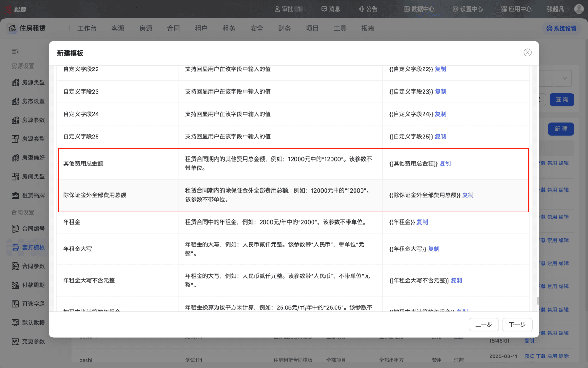Viewport: 588px width, 368px height.
Task: Click 启用 in the ceshi row
Action: click(552, 356)
